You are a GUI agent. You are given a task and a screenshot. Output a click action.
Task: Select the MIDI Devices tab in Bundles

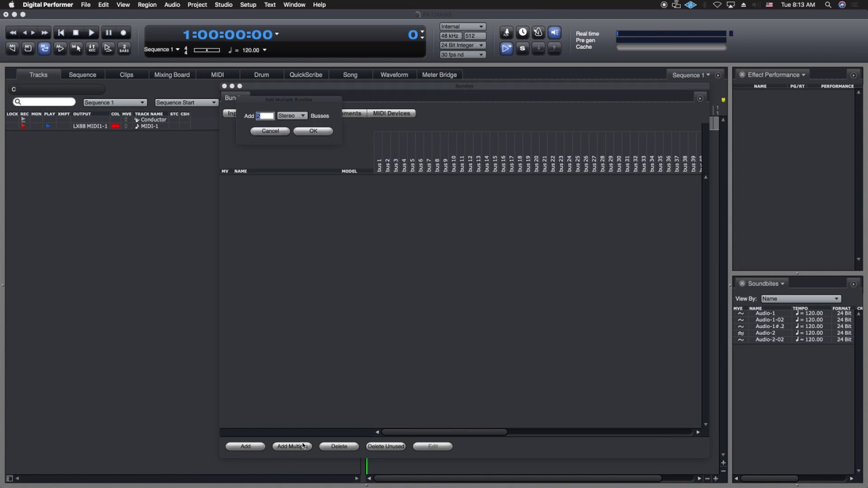click(391, 113)
